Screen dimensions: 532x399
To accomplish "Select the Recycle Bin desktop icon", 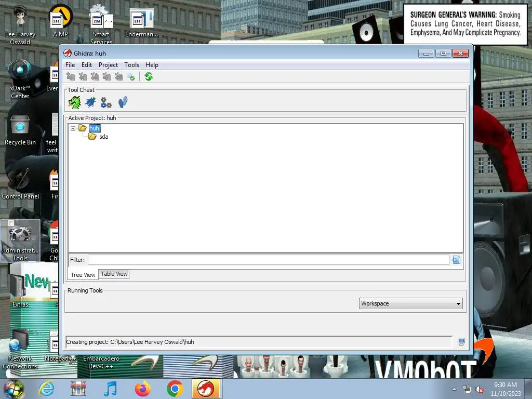I will pyautogui.click(x=20, y=129).
